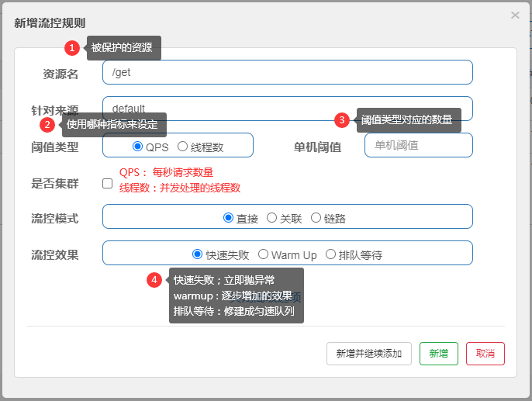Select 关联 flow control mode
Viewport: 532px width, 401px height.
[x=271, y=218]
